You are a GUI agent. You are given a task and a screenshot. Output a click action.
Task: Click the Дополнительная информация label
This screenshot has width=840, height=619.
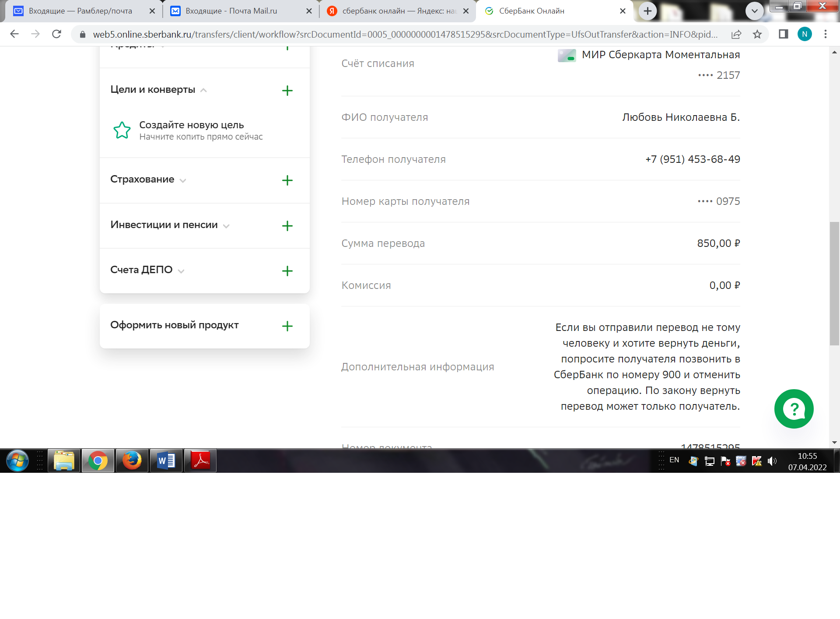(417, 367)
